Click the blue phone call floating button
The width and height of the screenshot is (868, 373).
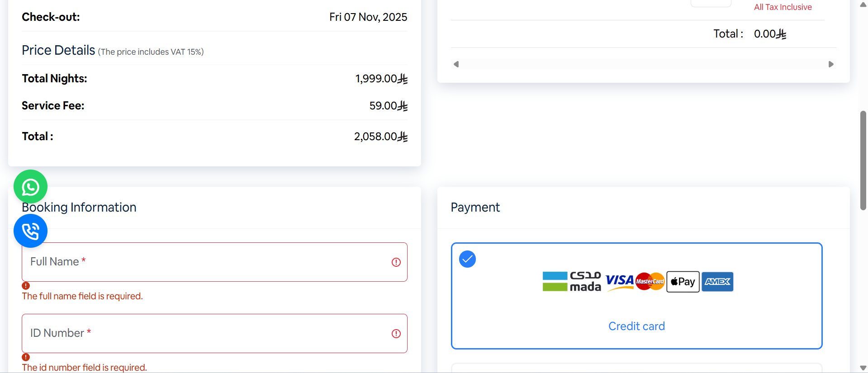(x=30, y=231)
